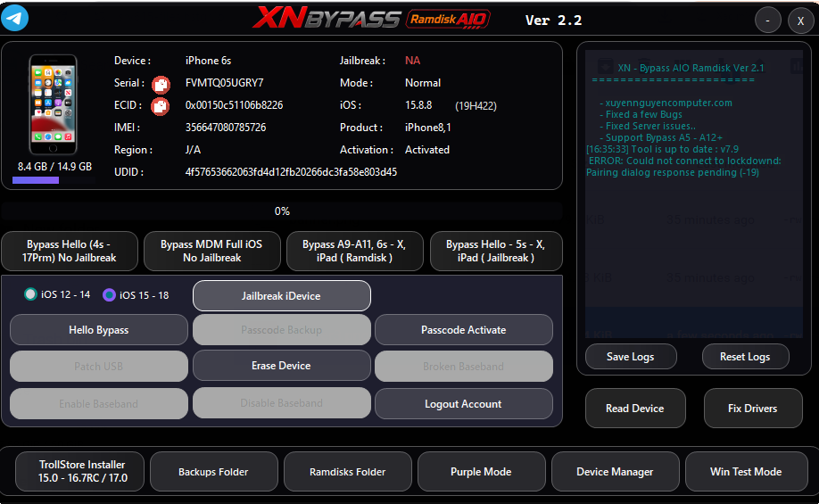Click the Disable Baseband button
This screenshot has height=504, width=819.
pos(282,403)
